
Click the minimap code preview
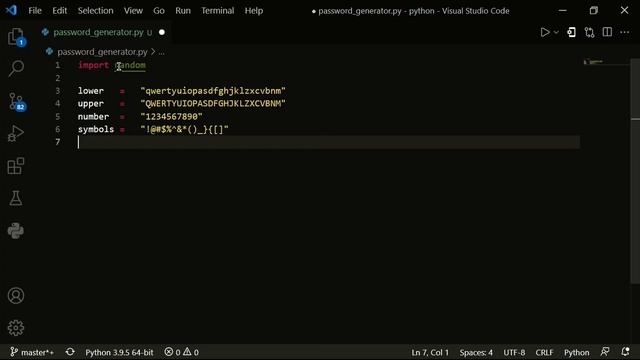pyautogui.click(x=593, y=62)
